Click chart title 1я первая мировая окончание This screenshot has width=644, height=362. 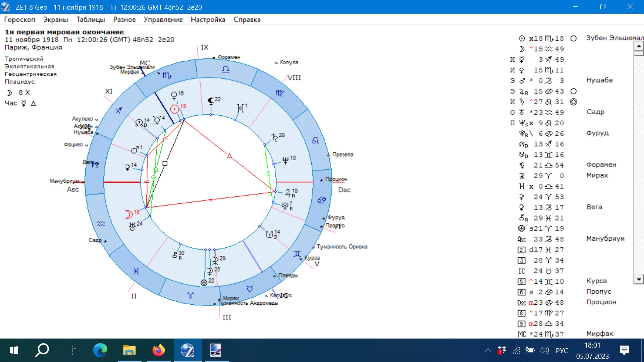pos(64,32)
